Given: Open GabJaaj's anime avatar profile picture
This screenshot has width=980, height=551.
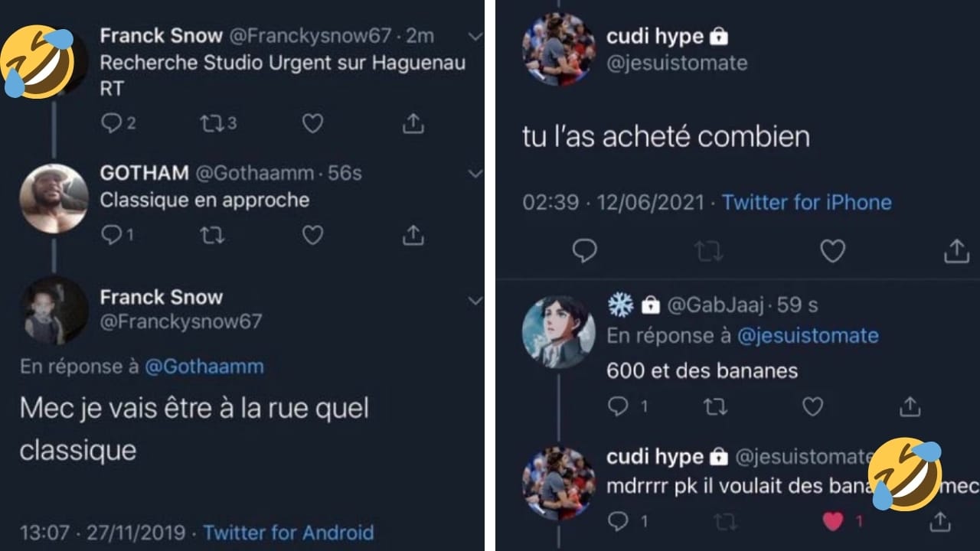Looking at the screenshot, I should coord(558,332).
